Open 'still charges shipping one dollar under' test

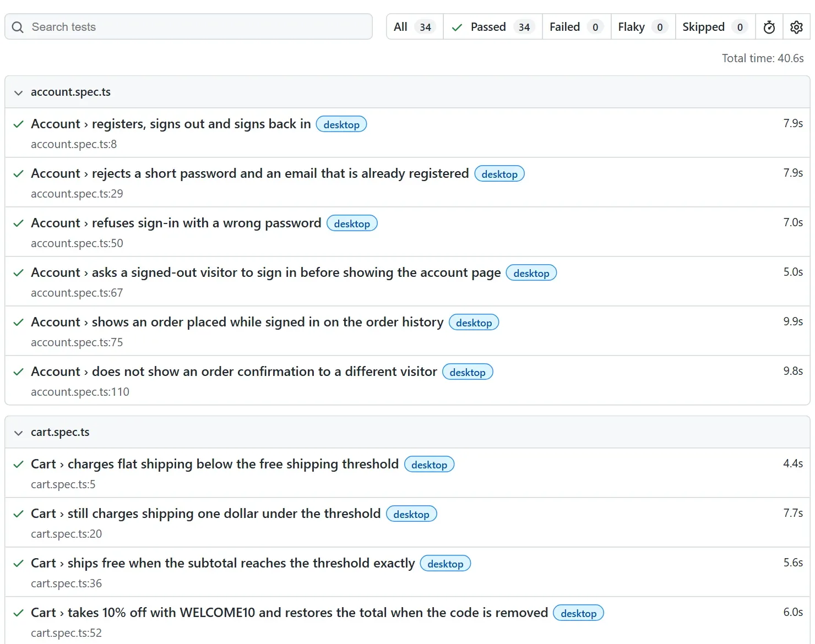(206, 514)
